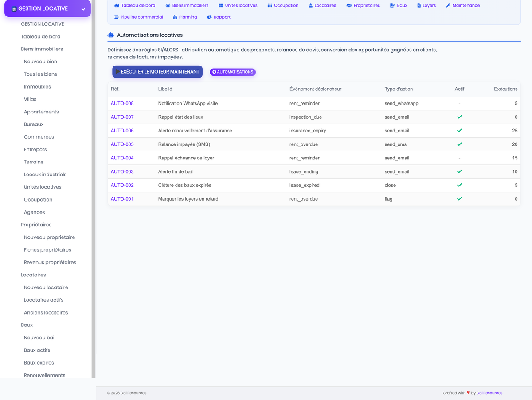Open Baux expirés in sidebar

point(39,363)
